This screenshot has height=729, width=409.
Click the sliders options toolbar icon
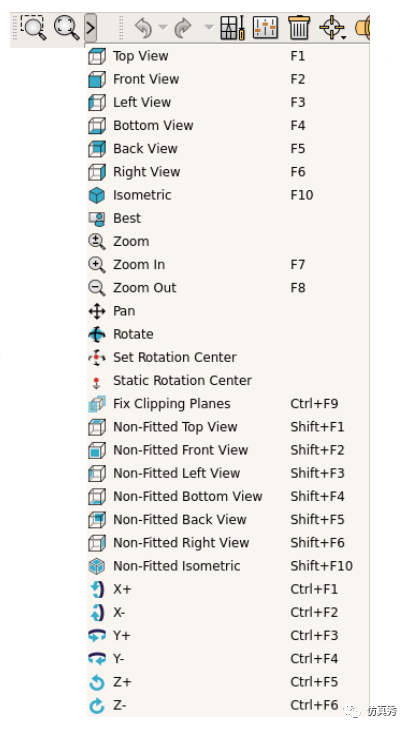[x=265, y=27]
